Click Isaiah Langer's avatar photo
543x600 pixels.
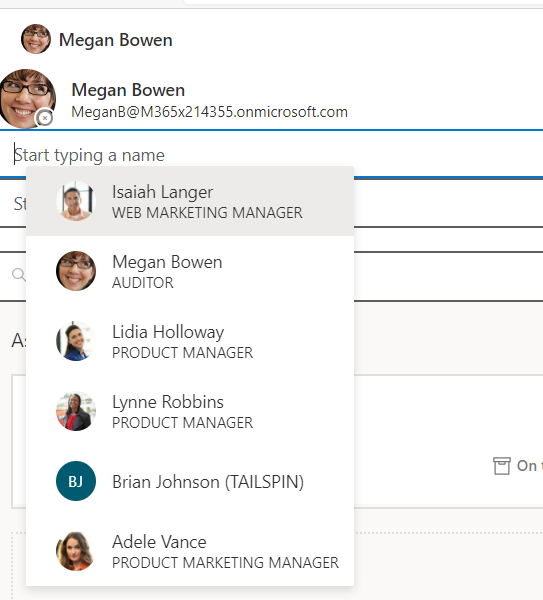[x=76, y=201]
